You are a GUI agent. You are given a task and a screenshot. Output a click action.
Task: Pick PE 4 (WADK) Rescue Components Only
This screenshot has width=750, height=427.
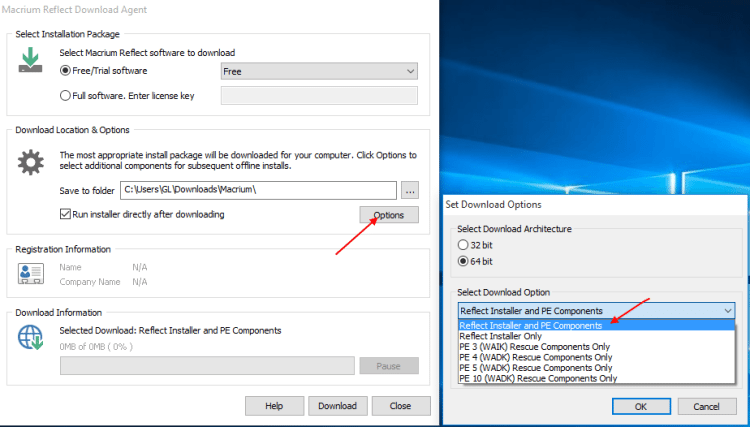(x=596, y=357)
